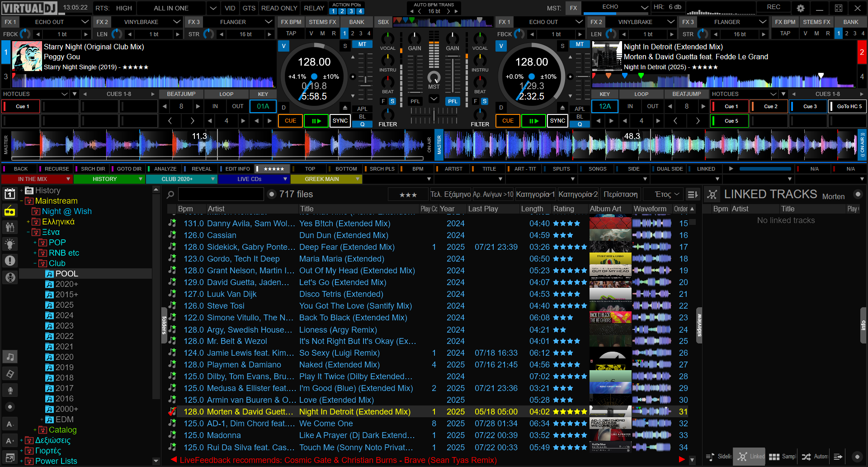Toggle quantize Q on right deck
The width and height of the screenshot is (868, 467).
tap(580, 124)
